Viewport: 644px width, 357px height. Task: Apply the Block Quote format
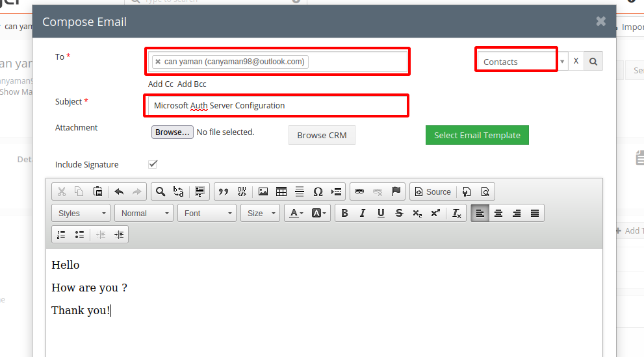(224, 191)
